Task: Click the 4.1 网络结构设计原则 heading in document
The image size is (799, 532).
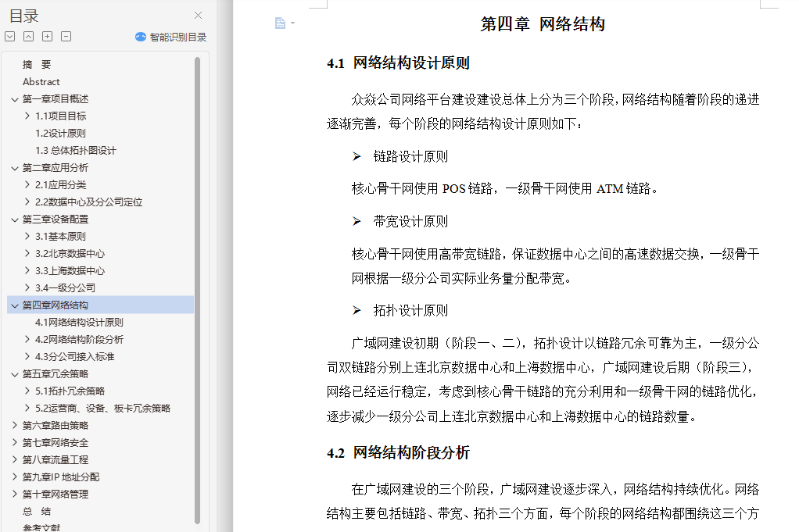Action: [x=398, y=63]
